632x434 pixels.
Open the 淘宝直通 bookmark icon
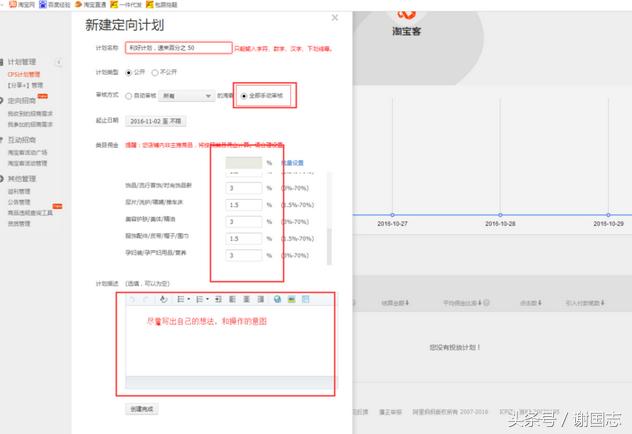[x=79, y=4]
